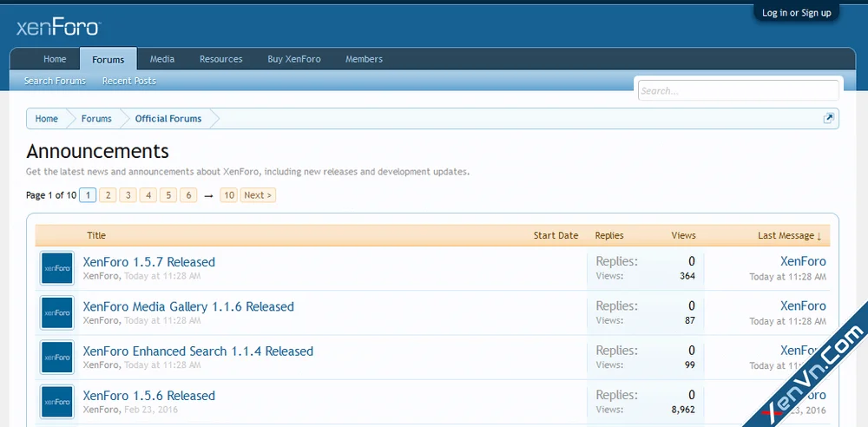Open the Buy XenForo tab
Image resolution: width=868 pixels, height=427 pixels.
(x=294, y=59)
